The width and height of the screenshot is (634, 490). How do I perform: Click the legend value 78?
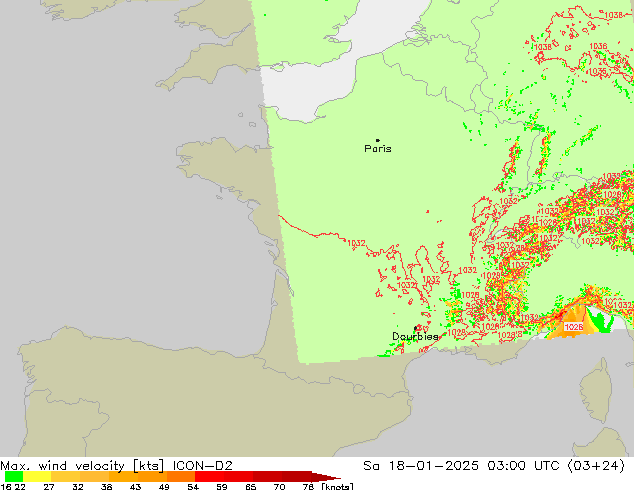point(308,486)
